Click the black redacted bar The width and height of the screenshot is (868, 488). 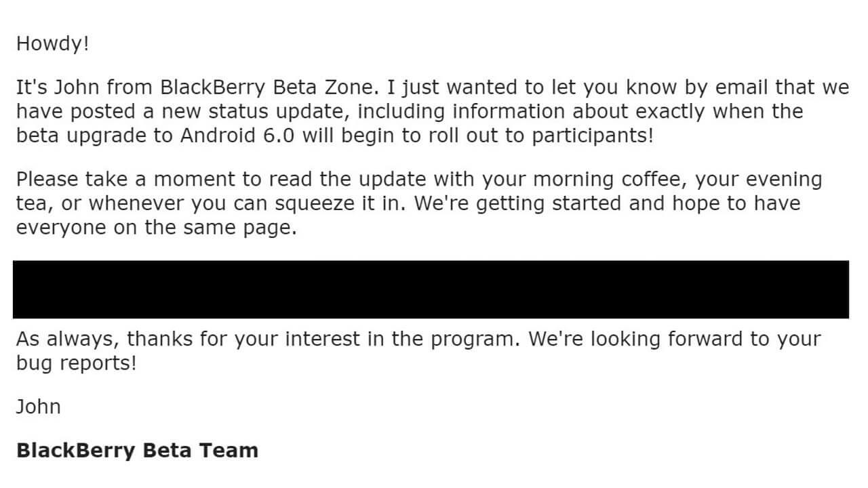click(431, 289)
